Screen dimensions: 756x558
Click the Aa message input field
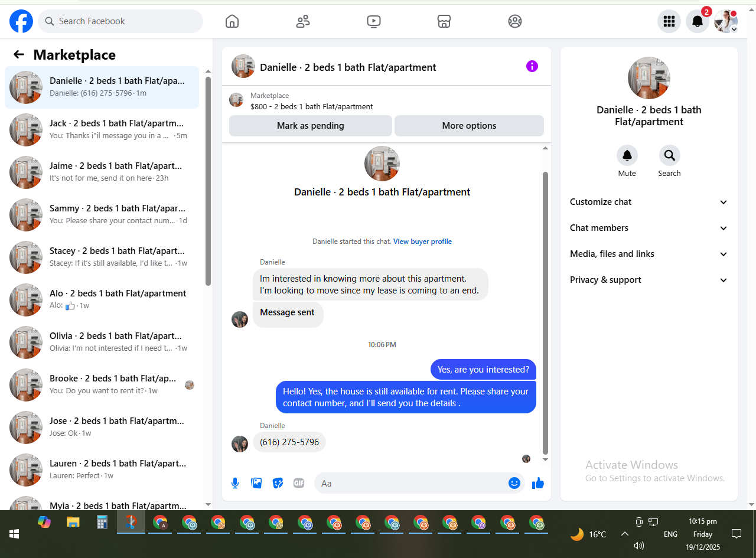tap(412, 483)
